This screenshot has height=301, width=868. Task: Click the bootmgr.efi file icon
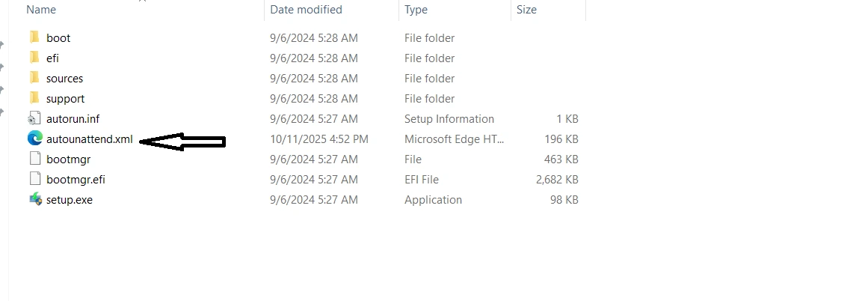[34, 179]
